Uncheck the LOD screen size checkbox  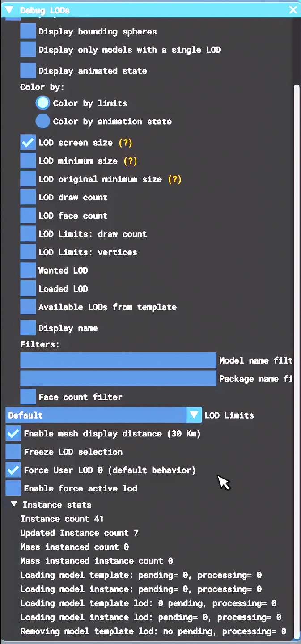click(28, 143)
